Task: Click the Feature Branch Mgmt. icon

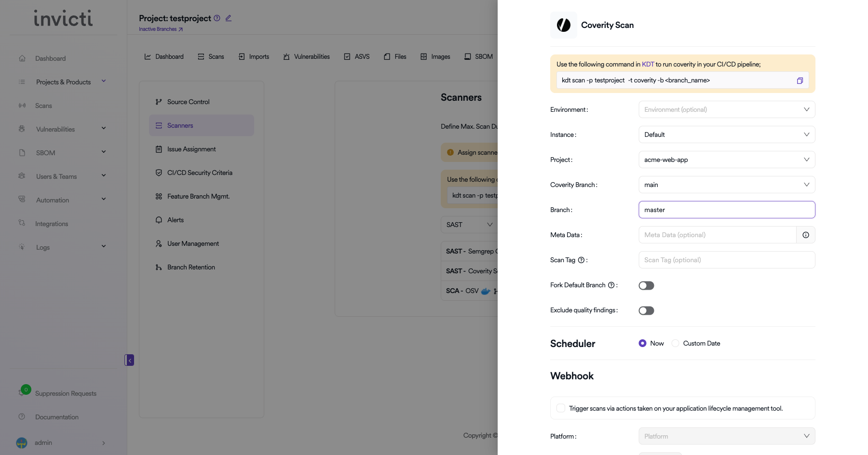Action: pyautogui.click(x=159, y=196)
